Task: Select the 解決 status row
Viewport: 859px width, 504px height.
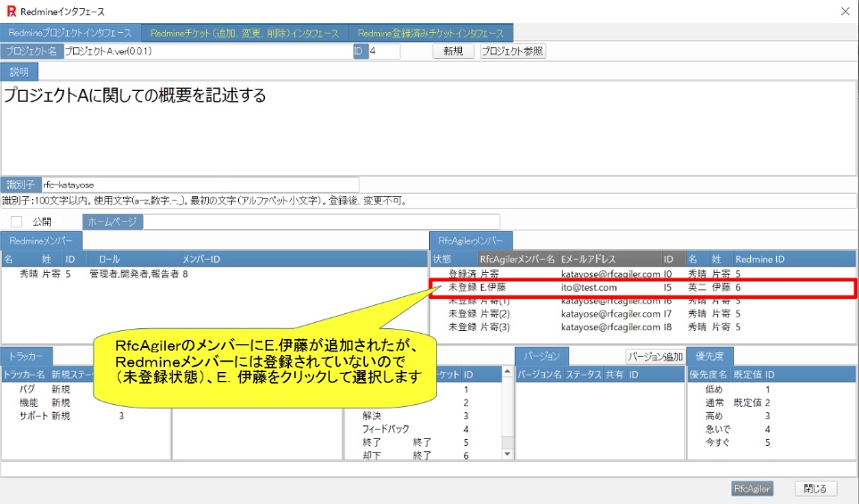Action: pos(423,416)
